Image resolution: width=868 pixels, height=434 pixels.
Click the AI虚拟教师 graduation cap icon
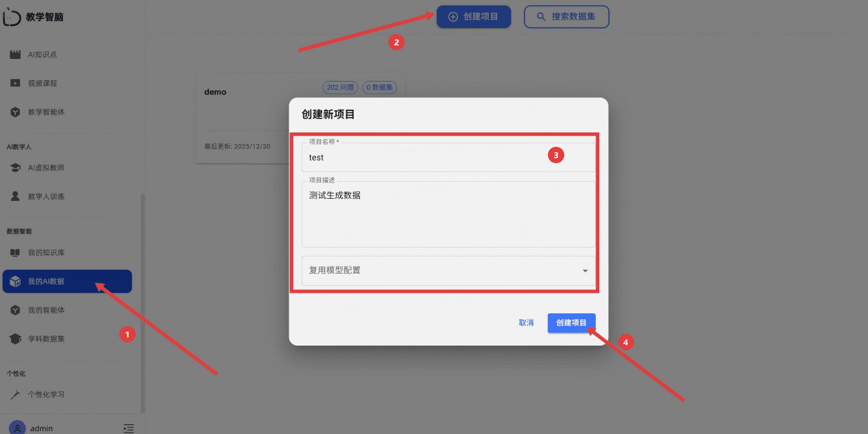click(x=15, y=168)
